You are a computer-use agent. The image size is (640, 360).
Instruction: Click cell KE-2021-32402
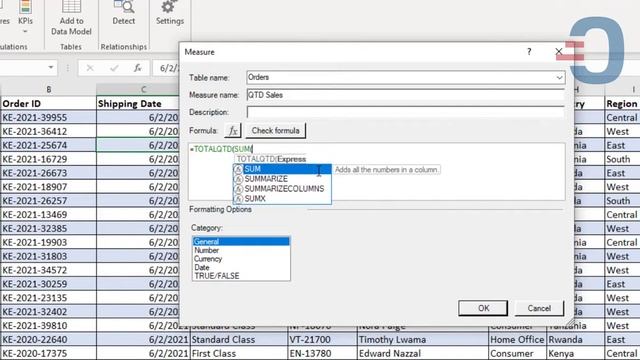pyautogui.click(x=49, y=312)
